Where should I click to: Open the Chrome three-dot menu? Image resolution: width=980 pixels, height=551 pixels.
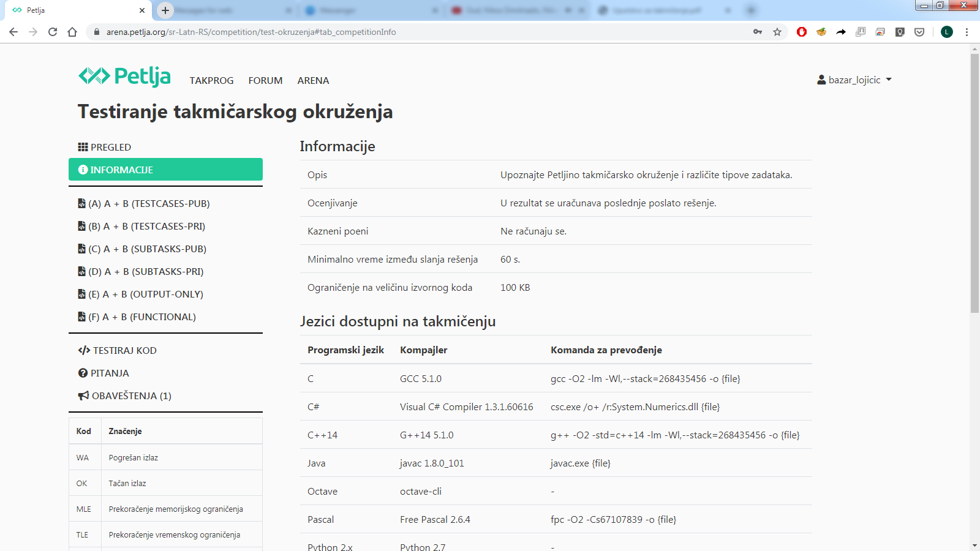click(x=967, y=32)
